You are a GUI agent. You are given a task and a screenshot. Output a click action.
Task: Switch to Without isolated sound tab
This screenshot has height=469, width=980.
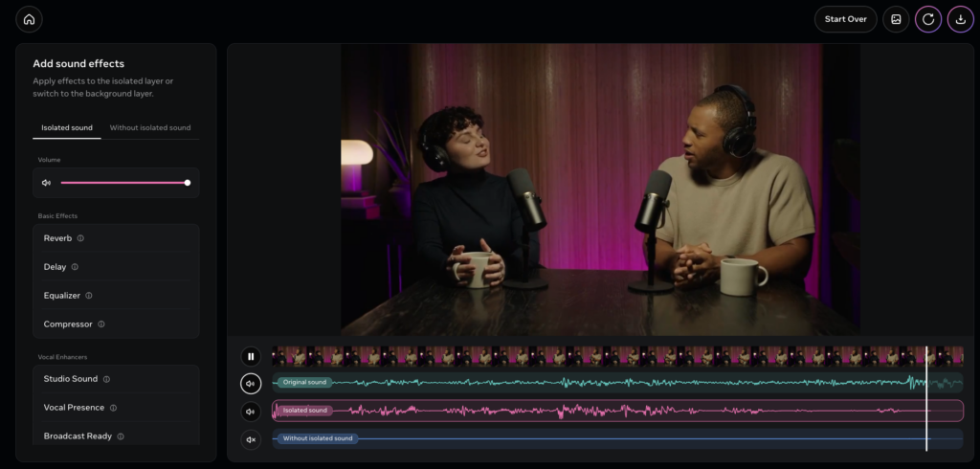150,127
